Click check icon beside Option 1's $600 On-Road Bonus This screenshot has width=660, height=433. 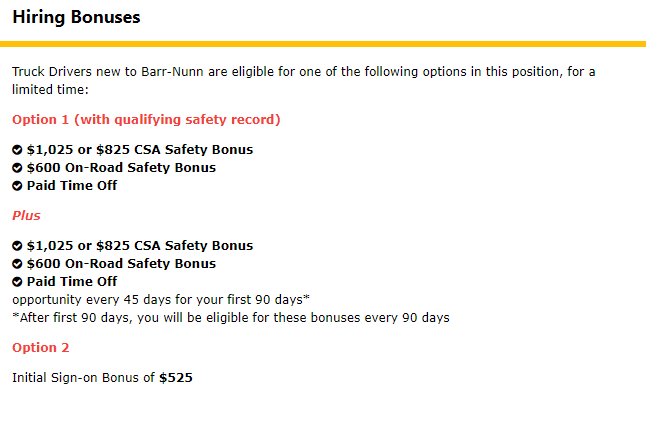(x=17, y=168)
